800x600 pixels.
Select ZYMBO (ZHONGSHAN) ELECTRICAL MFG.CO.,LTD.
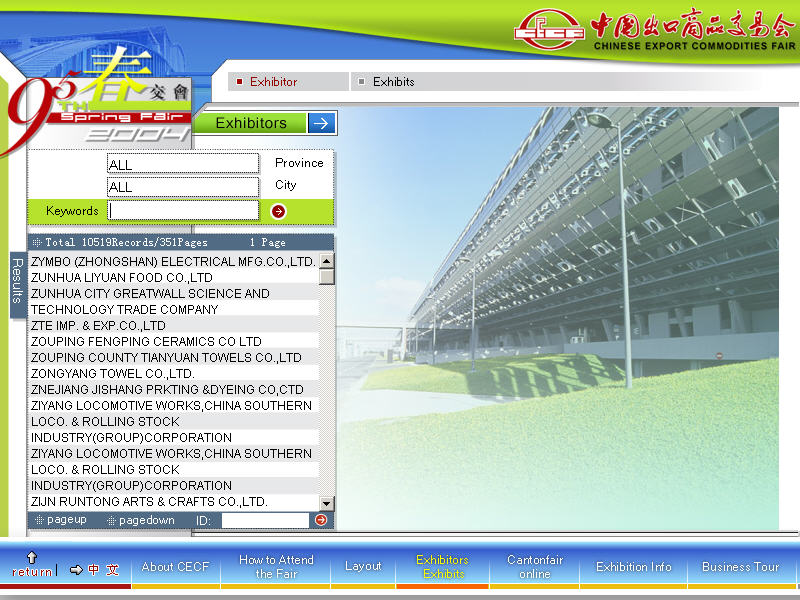173,262
